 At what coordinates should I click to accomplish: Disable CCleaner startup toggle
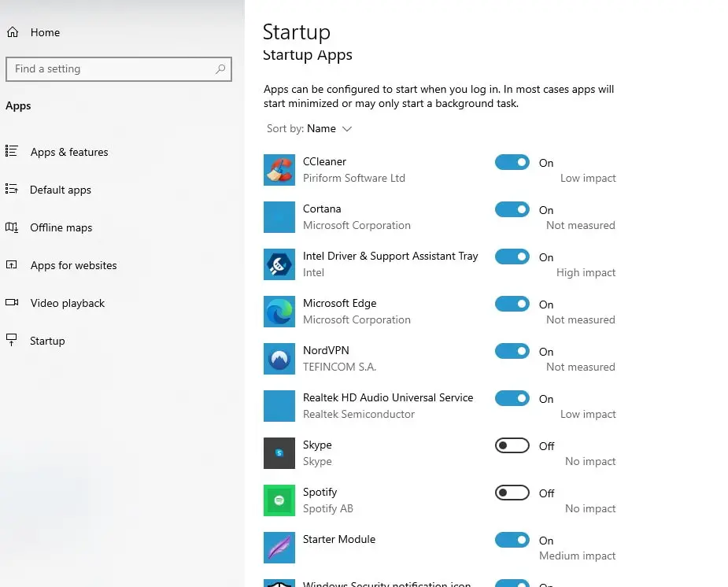click(x=512, y=162)
